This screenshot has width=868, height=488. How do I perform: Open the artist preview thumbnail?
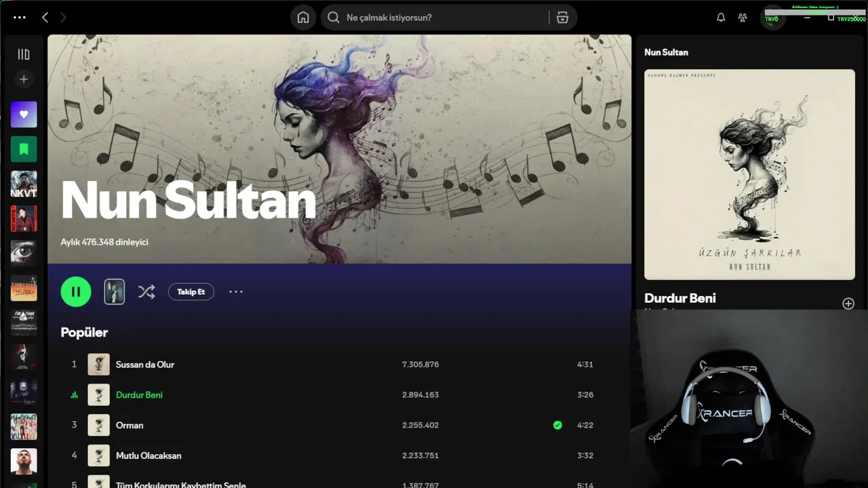click(114, 291)
